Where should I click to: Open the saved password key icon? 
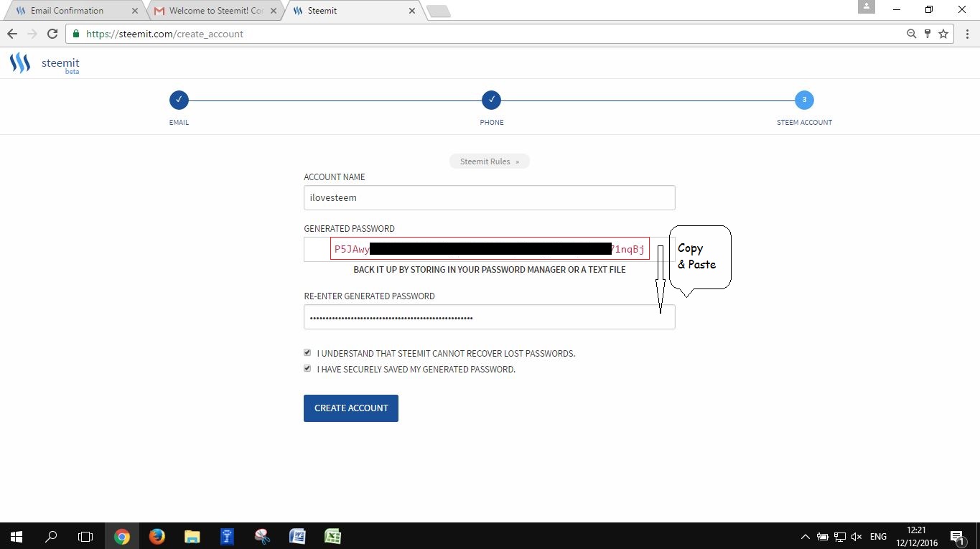928,34
